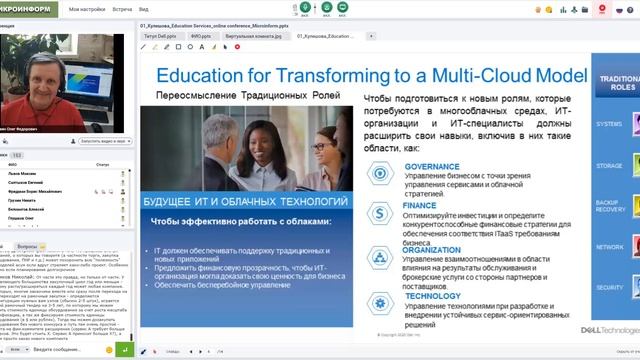Open the polls bar-chart icon

tap(563, 10)
